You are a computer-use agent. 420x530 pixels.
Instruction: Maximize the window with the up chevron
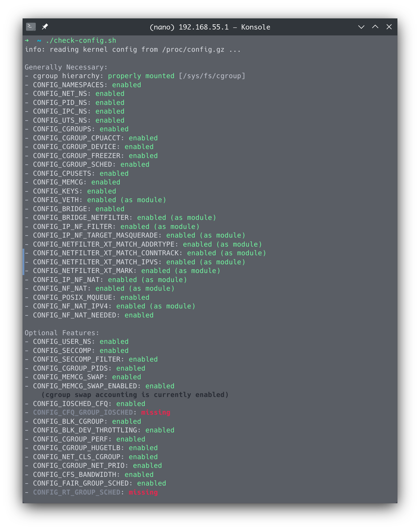[375, 27]
